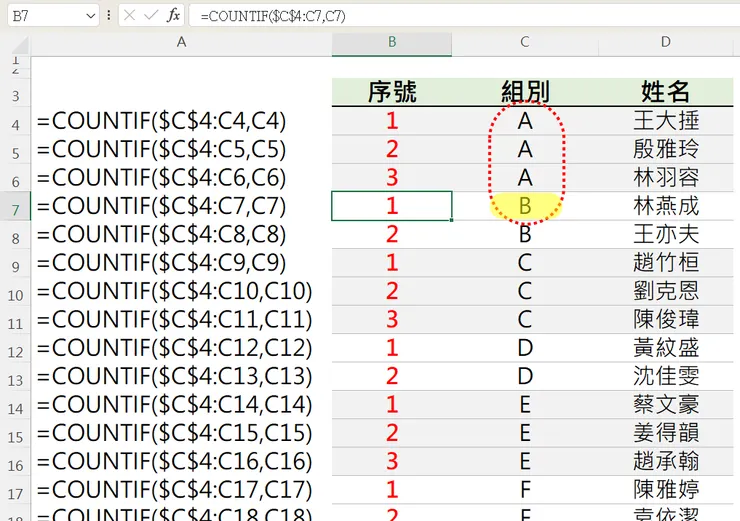Viewport: 740px width, 521px height.
Task: Select the highlighted B cell in group column
Action: pos(525,206)
